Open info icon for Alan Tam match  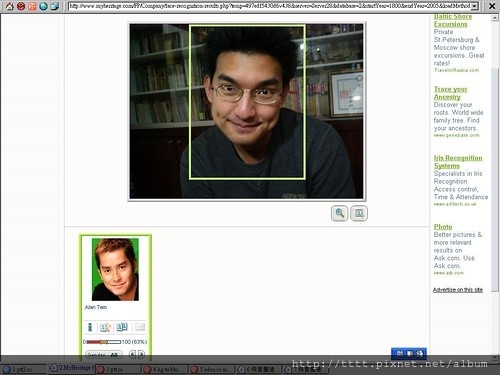[90, 327]
